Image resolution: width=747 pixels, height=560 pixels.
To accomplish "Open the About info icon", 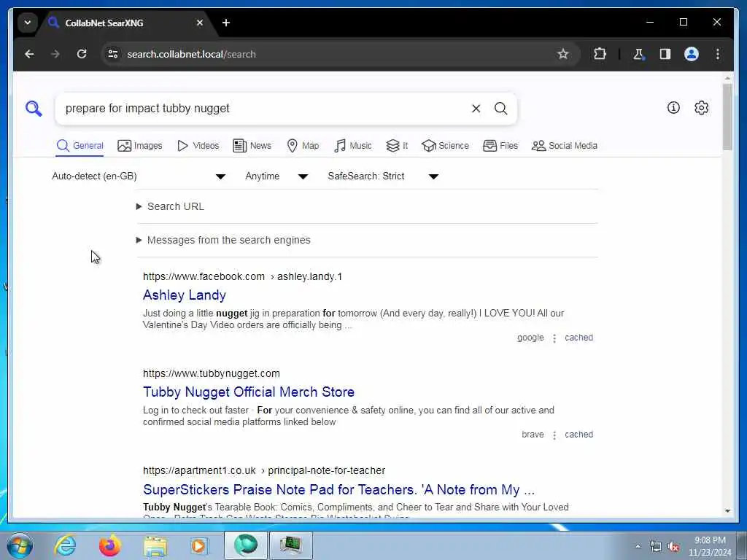I will click(x=673, y=108).
